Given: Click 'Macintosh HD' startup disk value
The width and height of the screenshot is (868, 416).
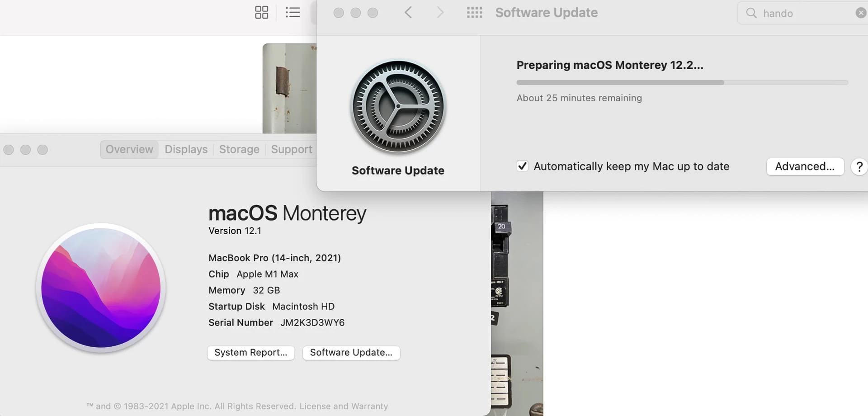Looking at the screenshot, I should (x=303, y=306).
